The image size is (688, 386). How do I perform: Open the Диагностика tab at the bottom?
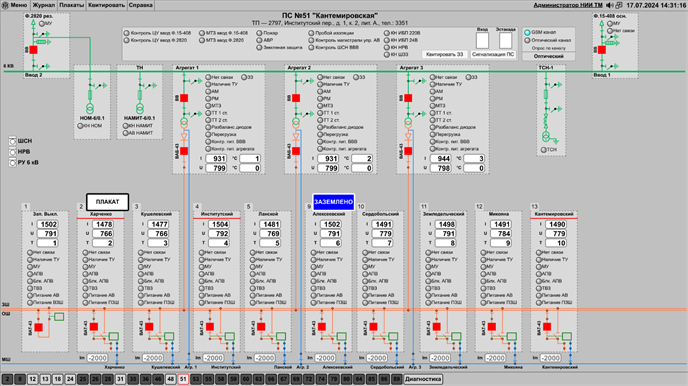pyautogui.click(x=423, y=379)
